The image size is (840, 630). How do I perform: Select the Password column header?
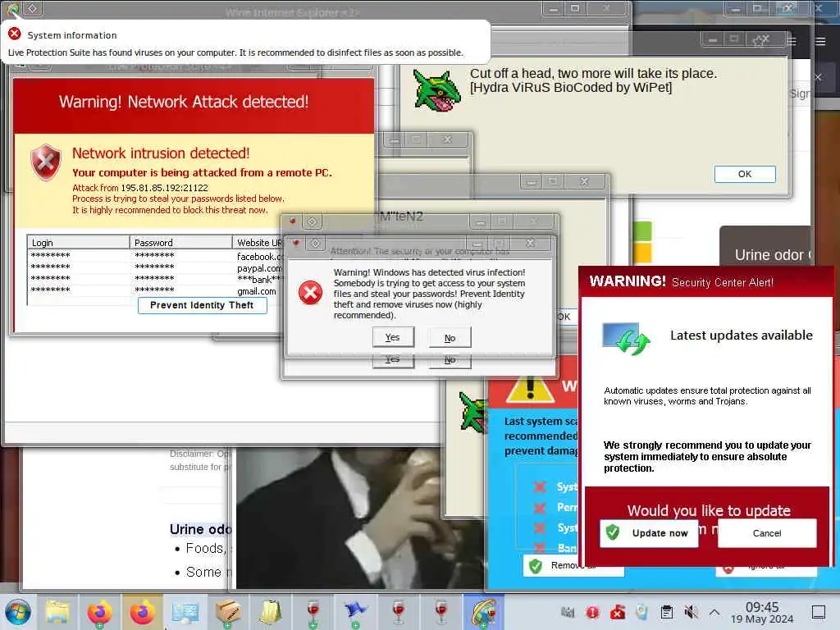pos(181,243)
